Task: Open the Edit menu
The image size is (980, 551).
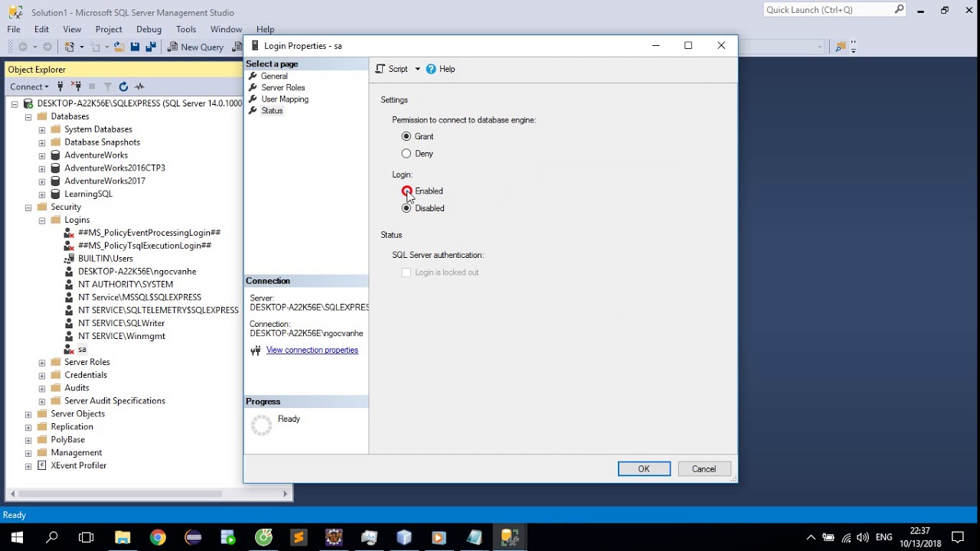Action: click(x=41, y=29)
